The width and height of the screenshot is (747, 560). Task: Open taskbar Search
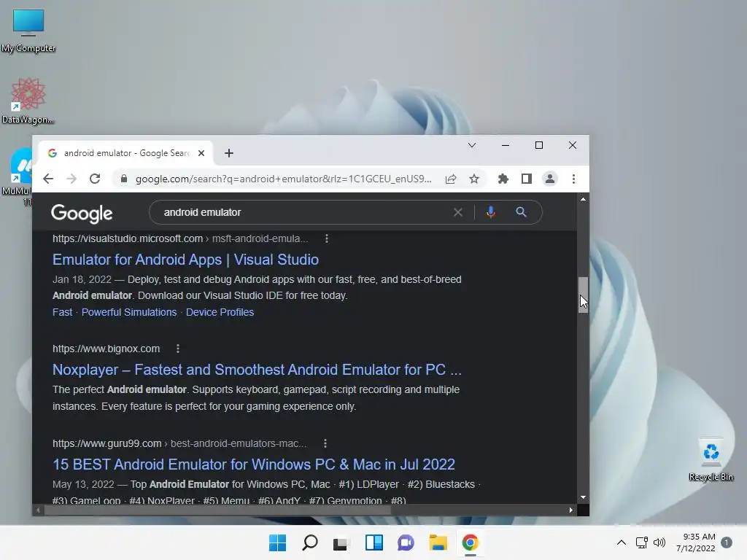310,542
